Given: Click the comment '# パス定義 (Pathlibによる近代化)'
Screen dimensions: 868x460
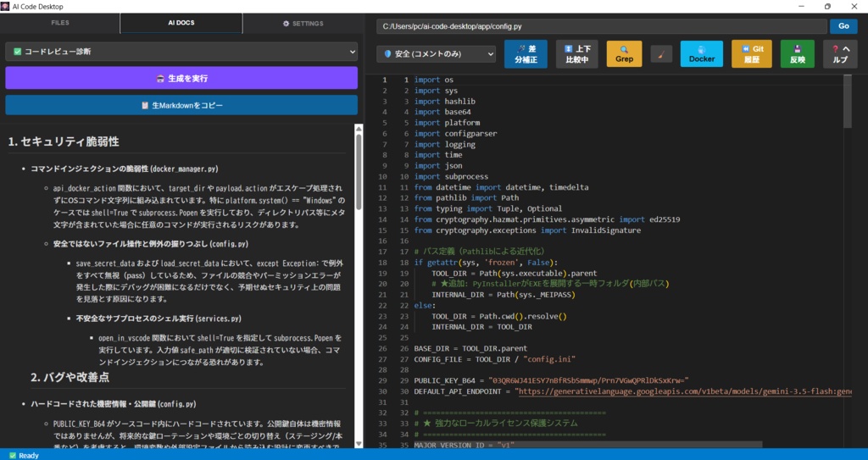Looking at the screenshot, I should click(x=481, y=252).
